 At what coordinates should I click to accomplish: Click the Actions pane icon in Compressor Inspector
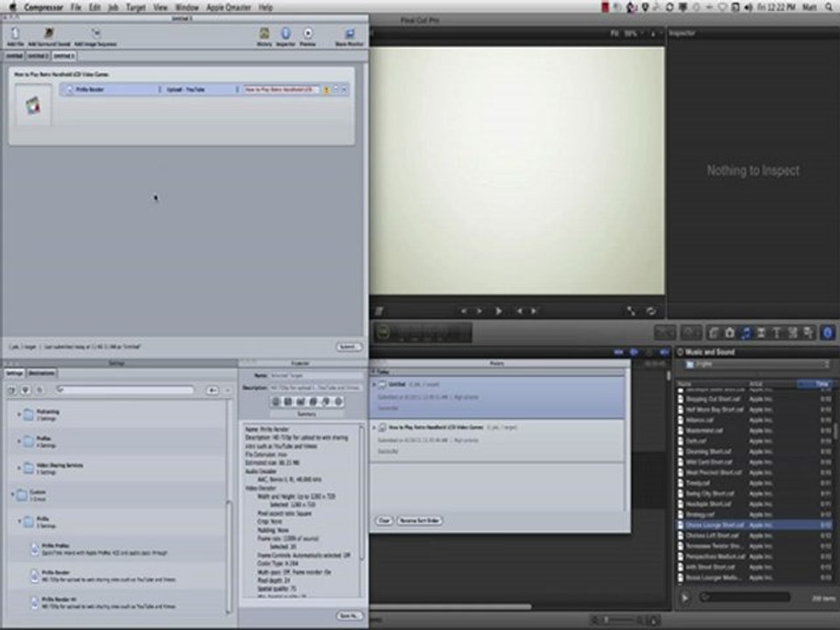click(338, 402)
